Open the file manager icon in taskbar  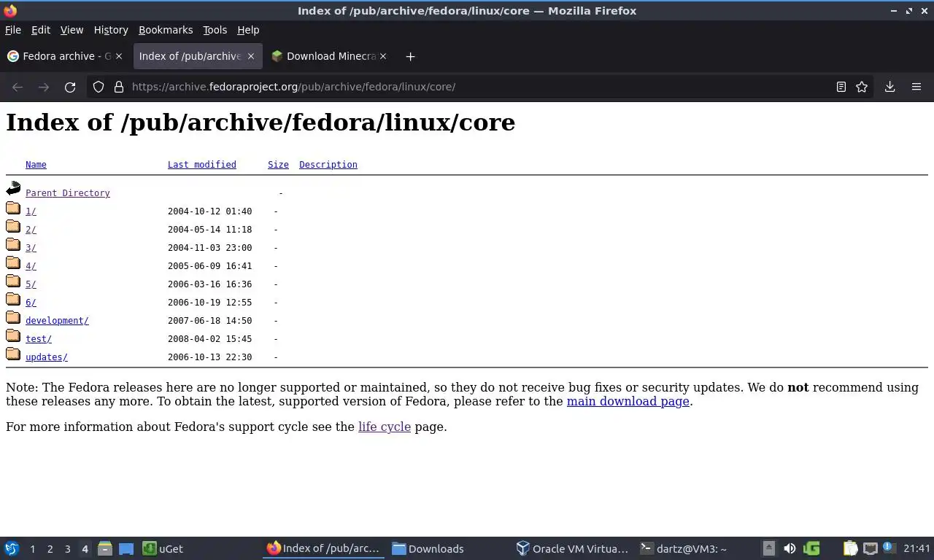point(105,548)
